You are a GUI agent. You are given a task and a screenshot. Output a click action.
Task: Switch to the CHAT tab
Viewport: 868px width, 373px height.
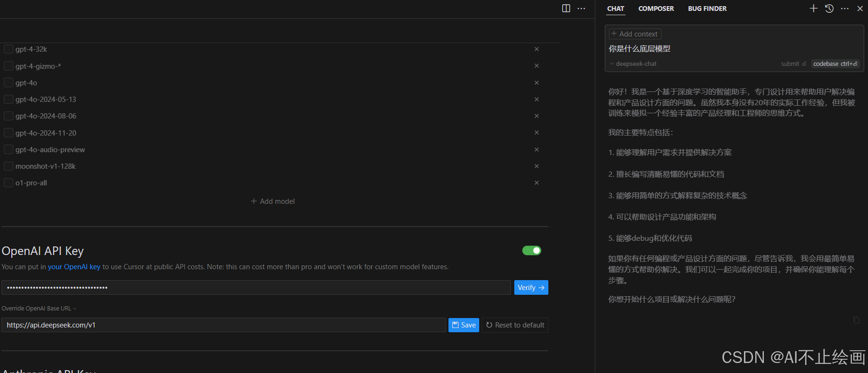point(616,9)
